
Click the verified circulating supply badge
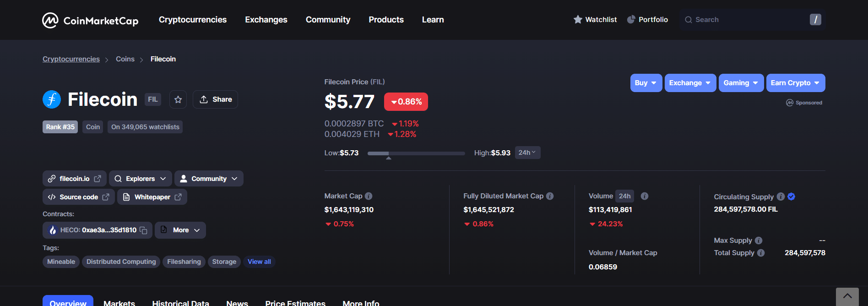click(x=792, y=197)
